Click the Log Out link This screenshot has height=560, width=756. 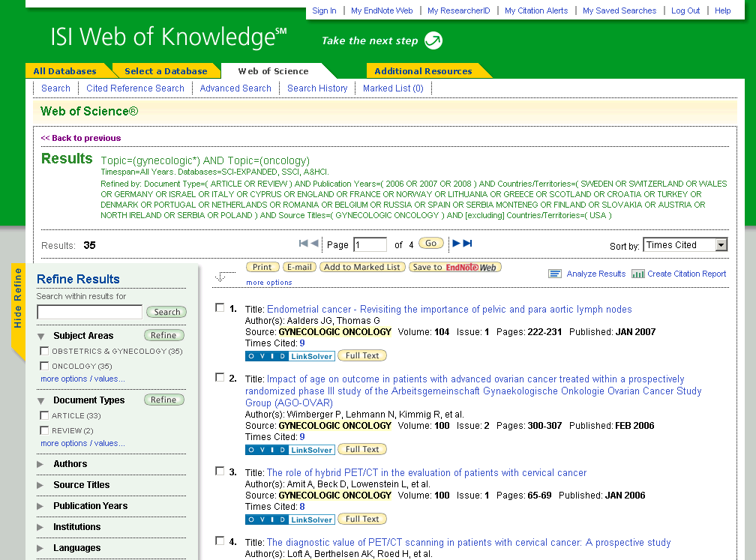685,10
